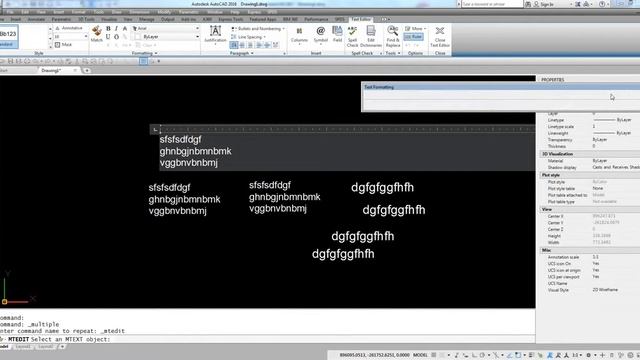Click Close Text Editor
Viewport: 640px width, 360px height.
(440, 37)
